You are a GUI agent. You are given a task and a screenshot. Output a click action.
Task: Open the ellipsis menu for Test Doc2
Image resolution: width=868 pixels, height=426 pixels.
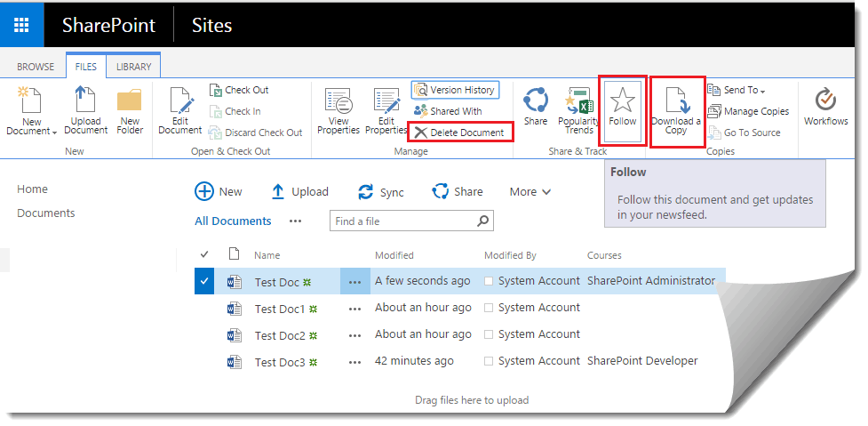coord(354,335)
